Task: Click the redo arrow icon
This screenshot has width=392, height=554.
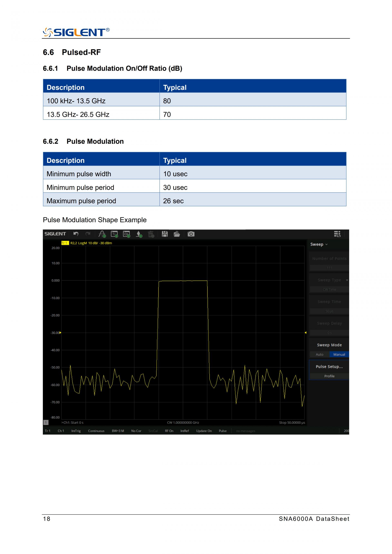Action: 88,234
